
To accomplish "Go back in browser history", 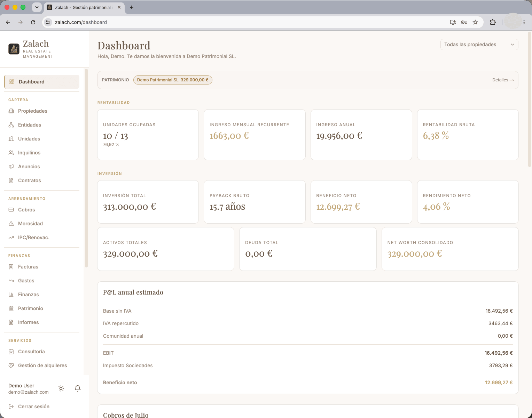I will 8,22.
